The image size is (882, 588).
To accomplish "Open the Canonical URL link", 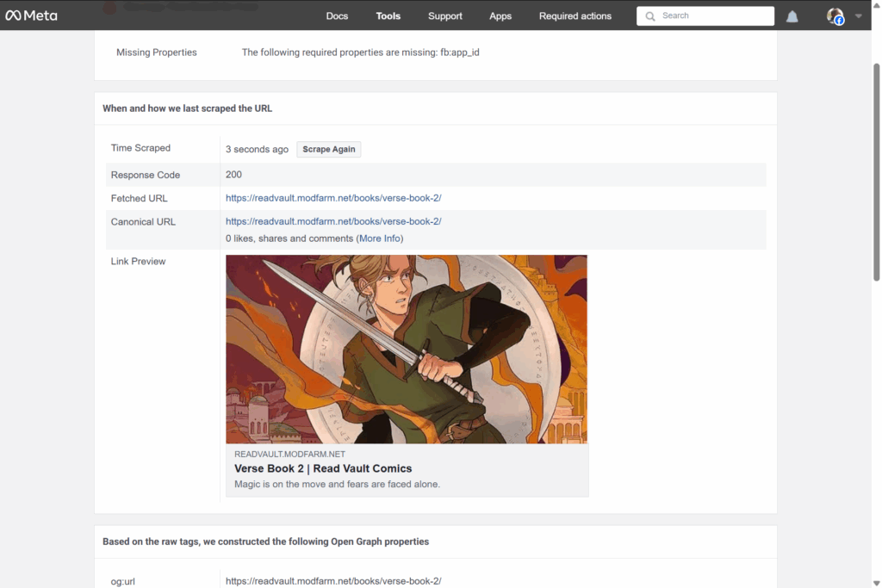I will pyautogui.click(x=333, y=221).
